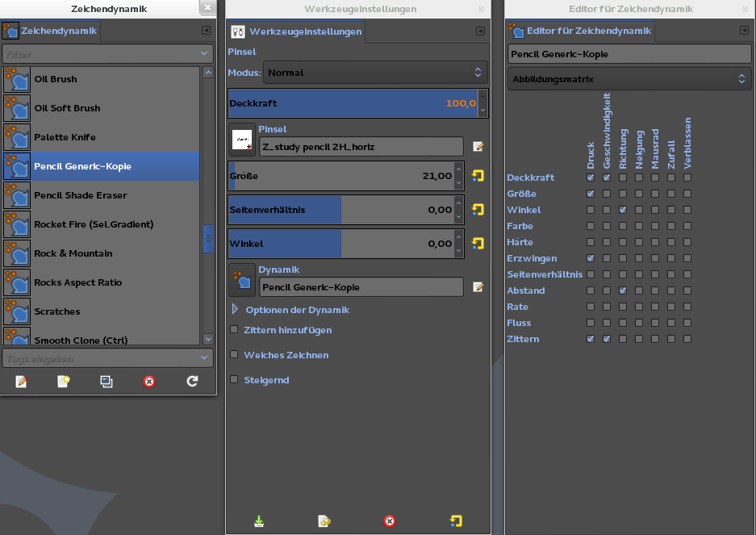Image resolution: width=756 pixels, height=535 pixels.
Task: Save tool preset with the green download icon
Action: click(x=259, y=521)
